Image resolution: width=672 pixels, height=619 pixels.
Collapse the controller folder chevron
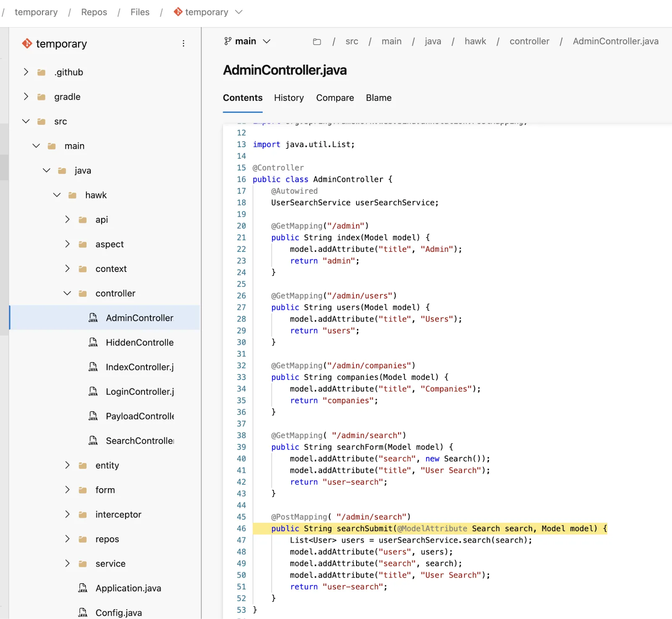tap(67, 293)
